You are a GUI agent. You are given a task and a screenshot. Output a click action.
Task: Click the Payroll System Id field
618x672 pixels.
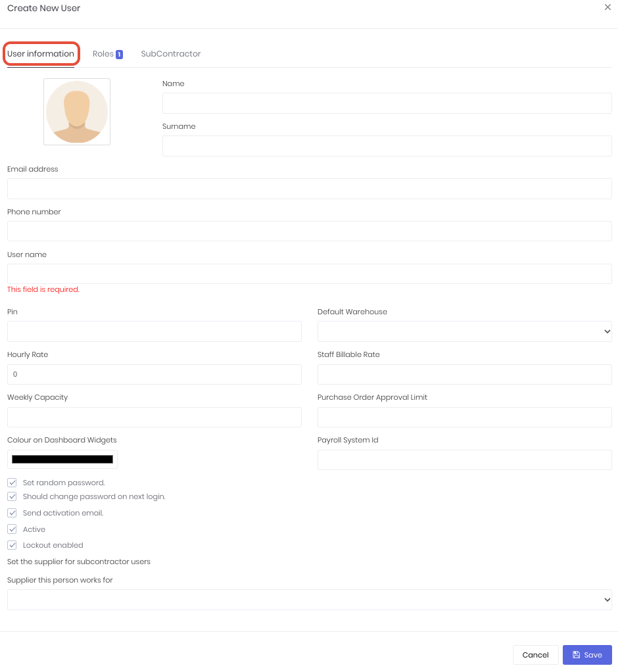point(464,460)
